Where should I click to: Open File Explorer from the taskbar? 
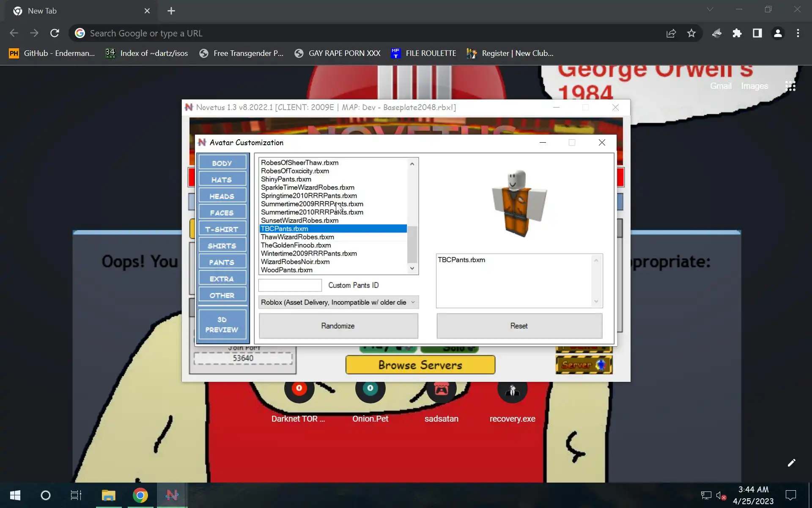tap(108, 495)
